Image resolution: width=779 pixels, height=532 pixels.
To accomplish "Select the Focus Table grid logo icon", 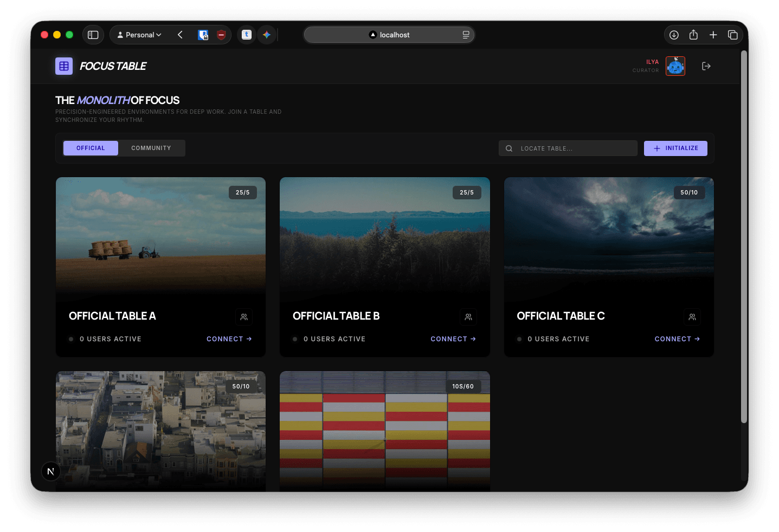I will 63,66.
